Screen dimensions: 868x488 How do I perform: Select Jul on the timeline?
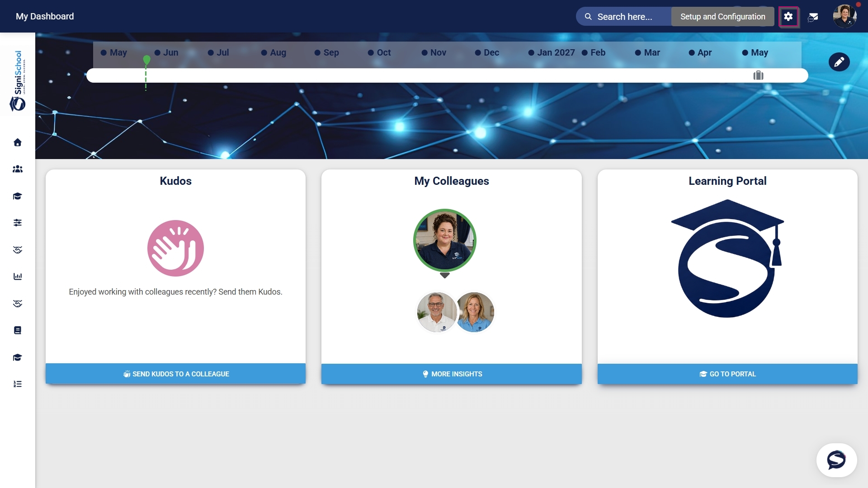tap(218, 52)
